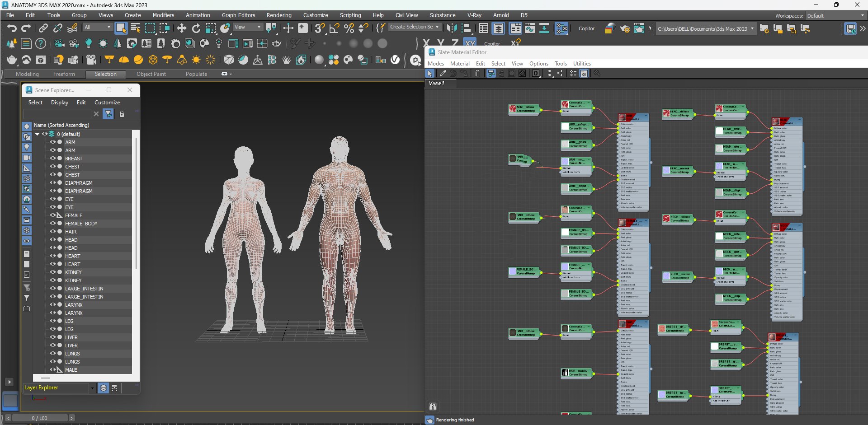Screen dimensions: 868x425
Task: Choose the Select and Rotate tool
Action: coord(196,28)
